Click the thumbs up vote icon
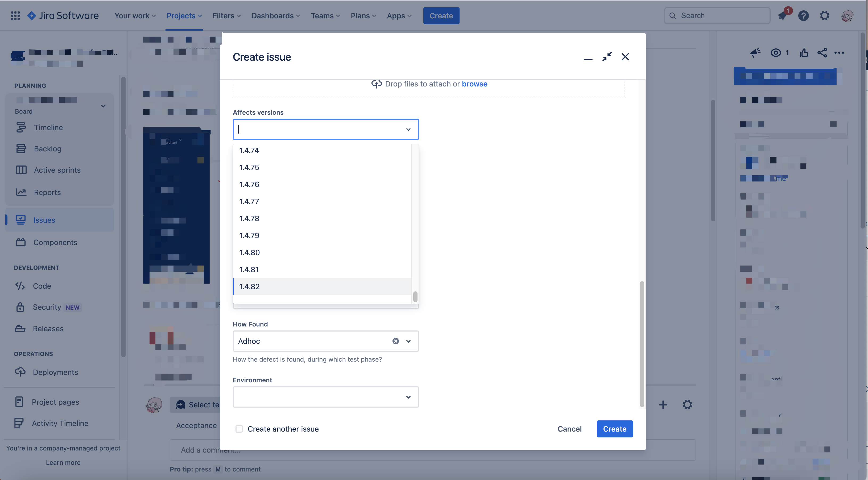 click(x=804, y=52)
